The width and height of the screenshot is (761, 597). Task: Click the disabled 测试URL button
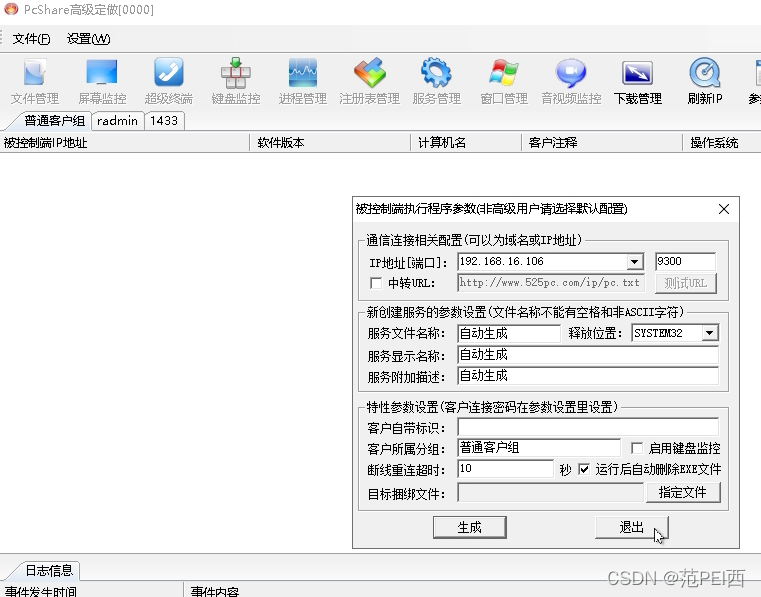click(686, 283)
